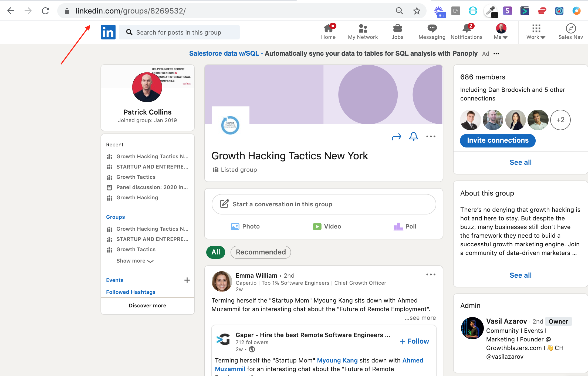Open Messaging in the nav bar

click(x=432, y=32)
